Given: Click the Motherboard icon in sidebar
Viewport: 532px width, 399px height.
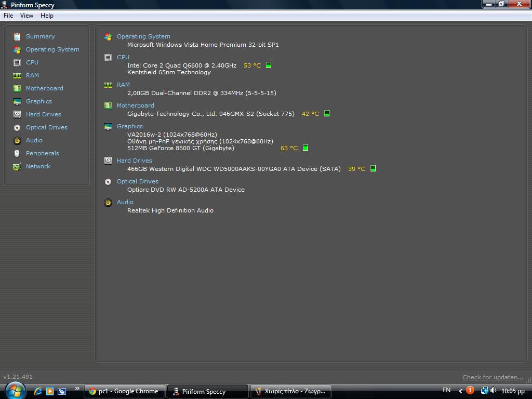Looking at the screenshot, I should 17,88.
